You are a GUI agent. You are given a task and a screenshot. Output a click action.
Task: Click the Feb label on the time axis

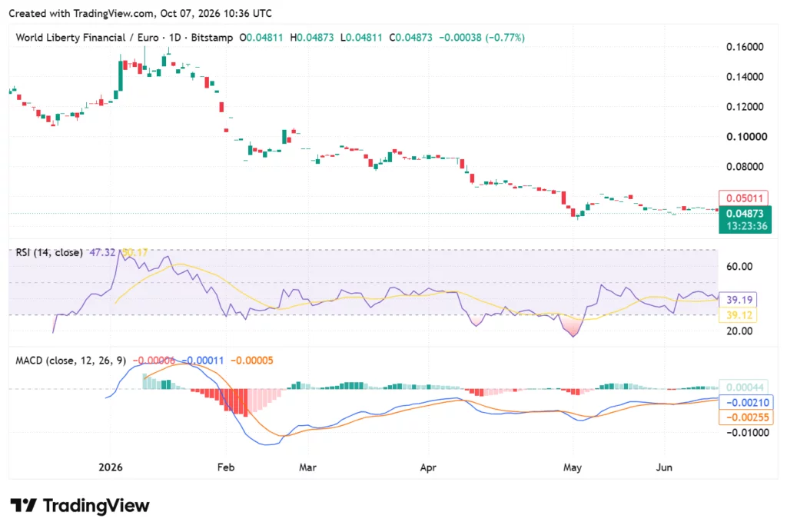click(x=226, y=467)
